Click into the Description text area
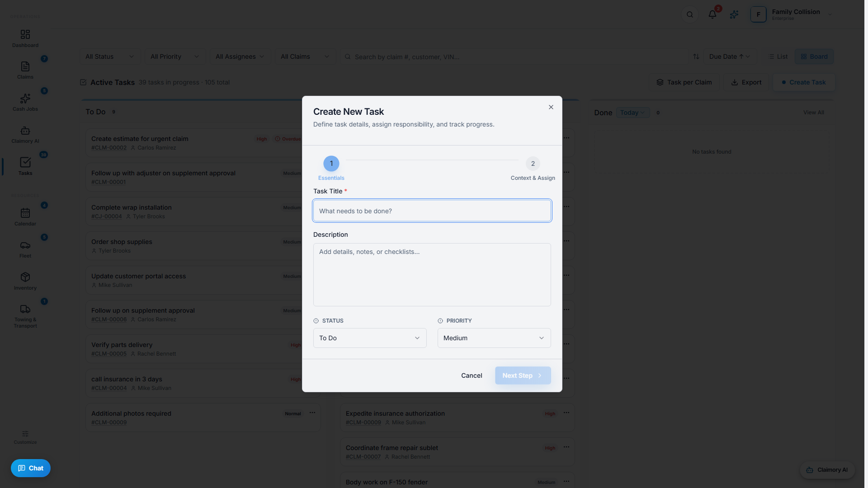This screenshot has width=868, height=488. [432, 275]
